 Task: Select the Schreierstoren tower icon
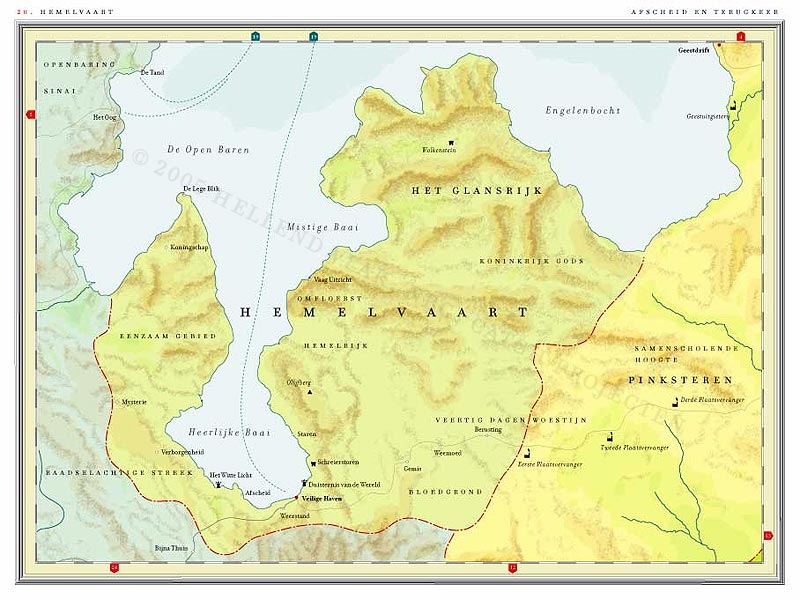(x=311, y=463)
